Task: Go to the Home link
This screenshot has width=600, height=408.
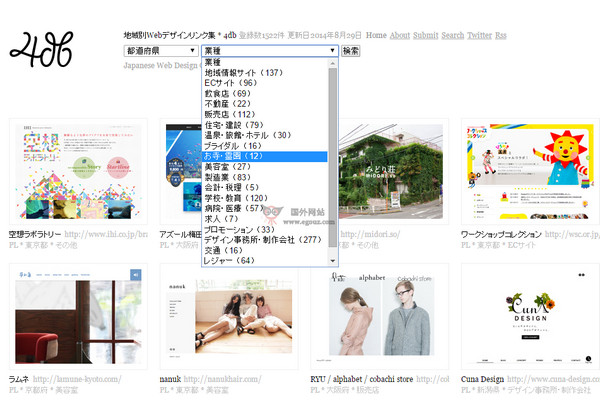Action: click(x=376, y=35)
